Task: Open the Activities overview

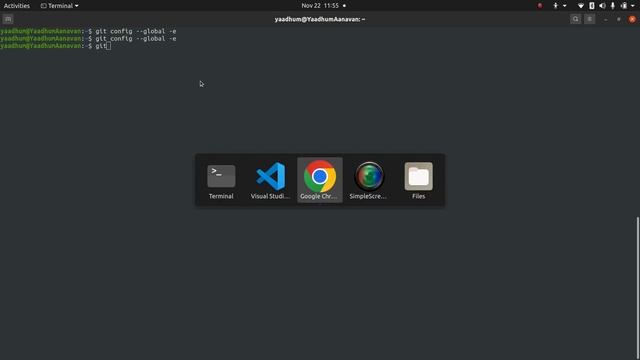Action: click(17, 6)
